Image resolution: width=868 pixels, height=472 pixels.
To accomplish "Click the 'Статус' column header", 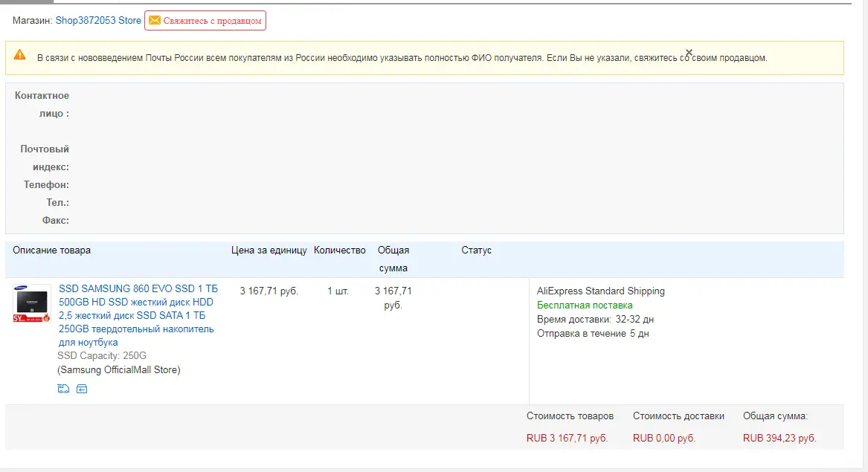I will coord(477,250).
